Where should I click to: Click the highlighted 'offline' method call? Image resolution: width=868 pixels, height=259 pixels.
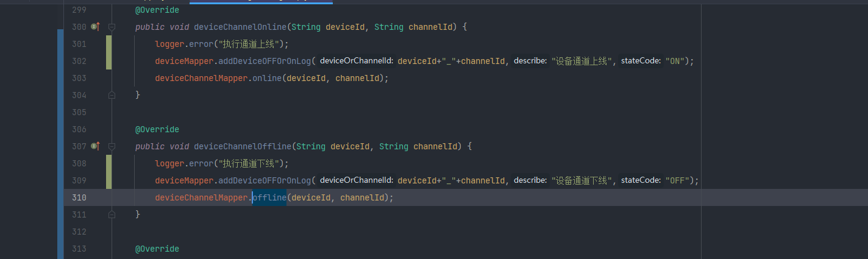[269, 197]
